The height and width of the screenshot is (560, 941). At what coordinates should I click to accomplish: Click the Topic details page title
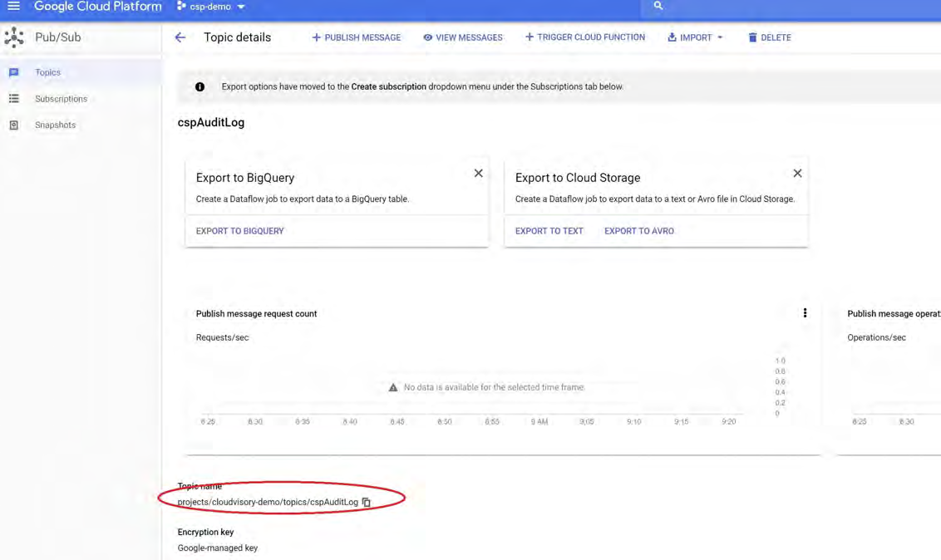pos(238,37)
